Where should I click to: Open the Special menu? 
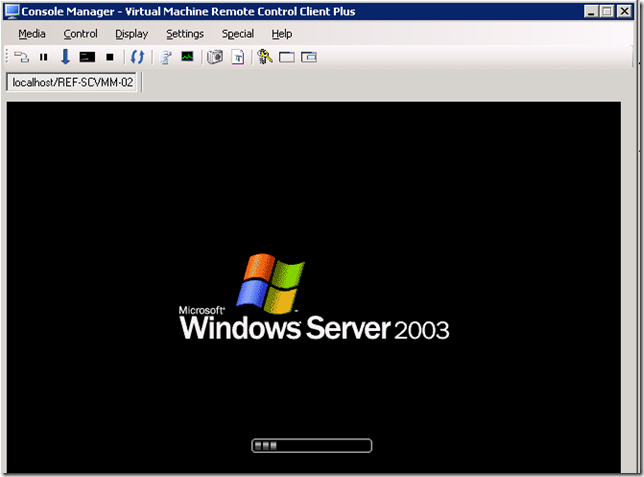[238, 34]
